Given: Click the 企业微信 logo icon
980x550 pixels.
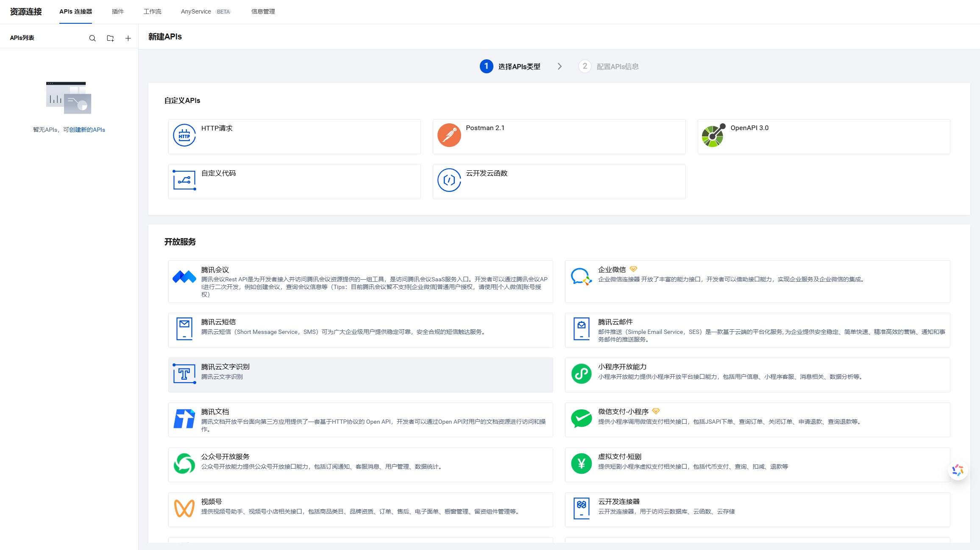Looking at the screenshot, I should point(581,277).
